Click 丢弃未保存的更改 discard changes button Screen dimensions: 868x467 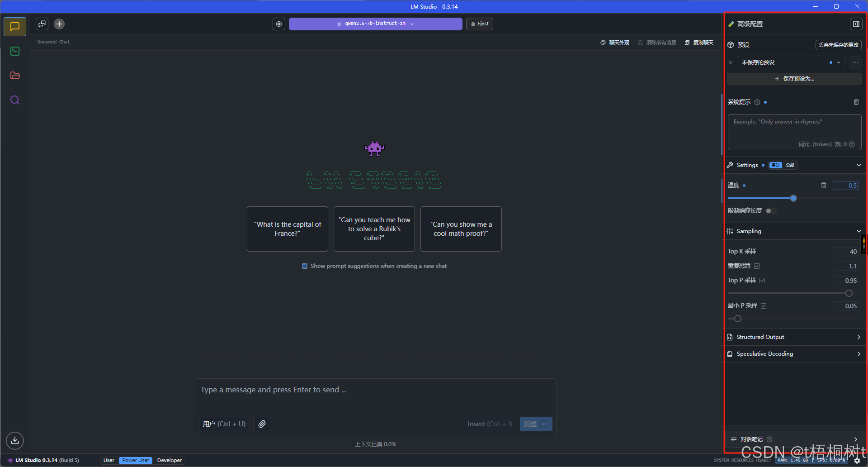coord(838,45)
